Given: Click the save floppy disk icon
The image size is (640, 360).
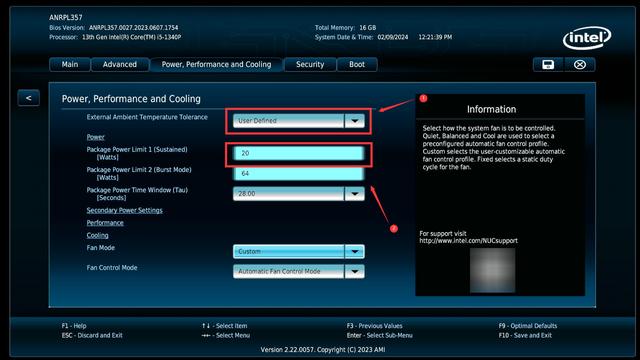Looking at the screenshot, I should point(548,64).
